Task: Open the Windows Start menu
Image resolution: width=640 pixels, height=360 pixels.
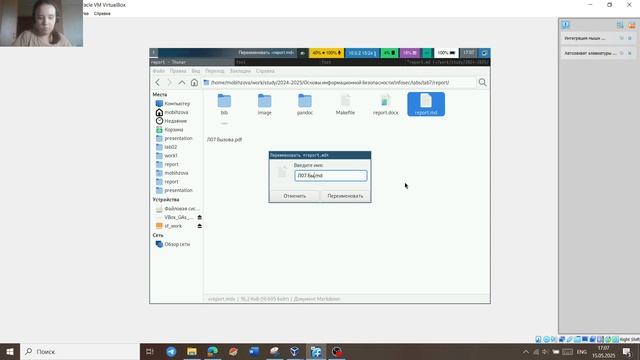Action: [x=10, y=351]
